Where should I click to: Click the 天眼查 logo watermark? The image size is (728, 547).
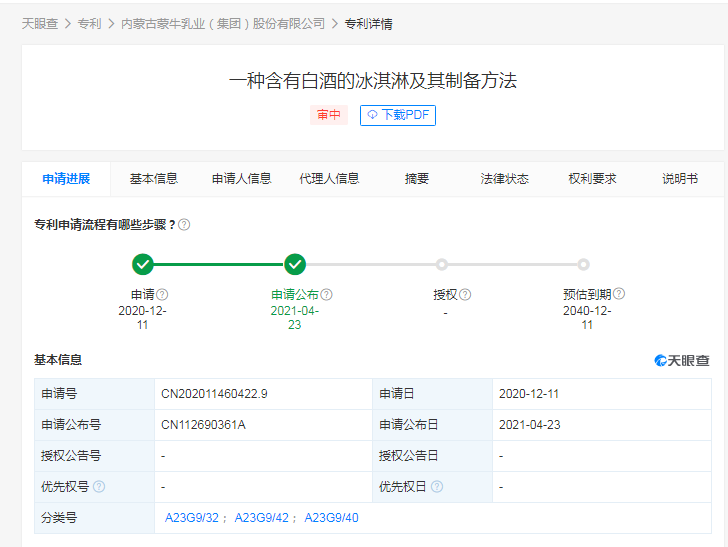pos(682,360)
